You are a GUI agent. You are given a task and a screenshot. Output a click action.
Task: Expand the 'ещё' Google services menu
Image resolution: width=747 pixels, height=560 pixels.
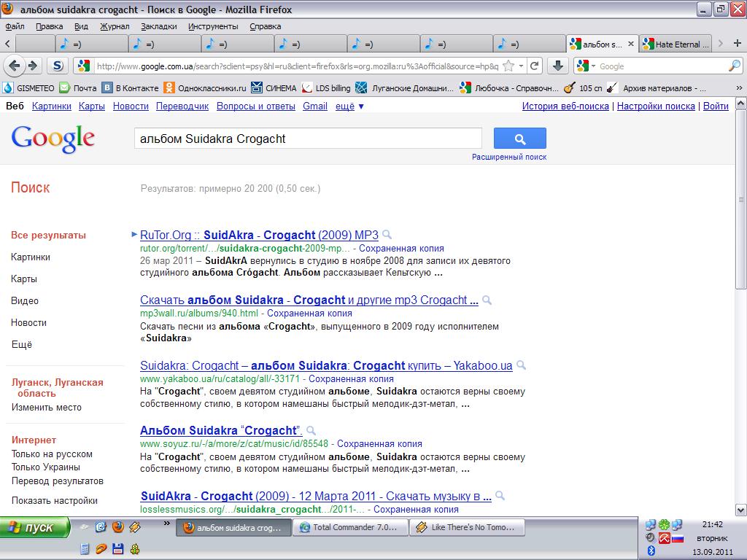[349, 106]
